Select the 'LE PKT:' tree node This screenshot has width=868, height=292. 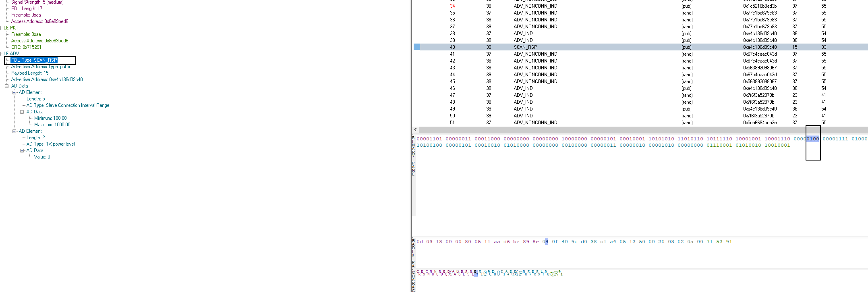click(12, 28)
